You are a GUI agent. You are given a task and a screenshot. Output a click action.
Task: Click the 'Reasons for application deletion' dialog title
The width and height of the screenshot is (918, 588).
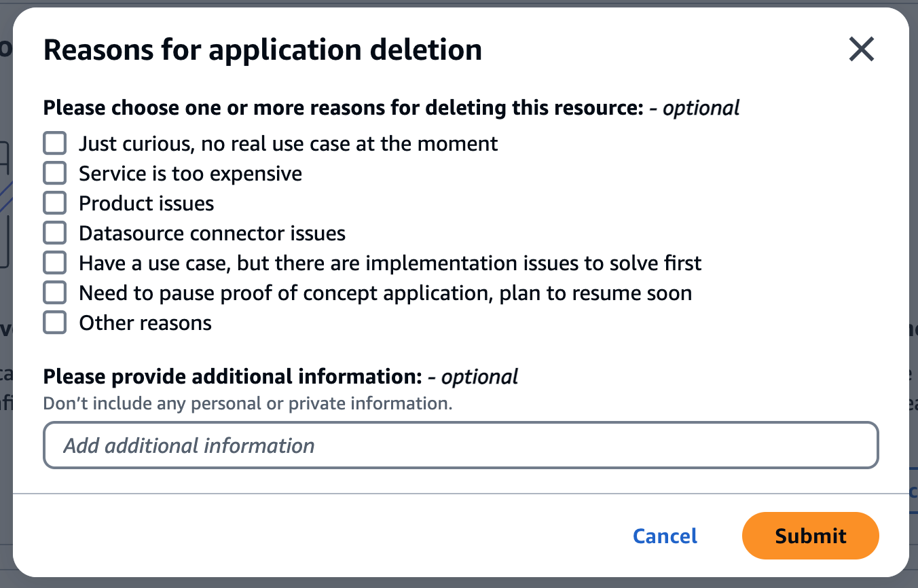point(263,50)
